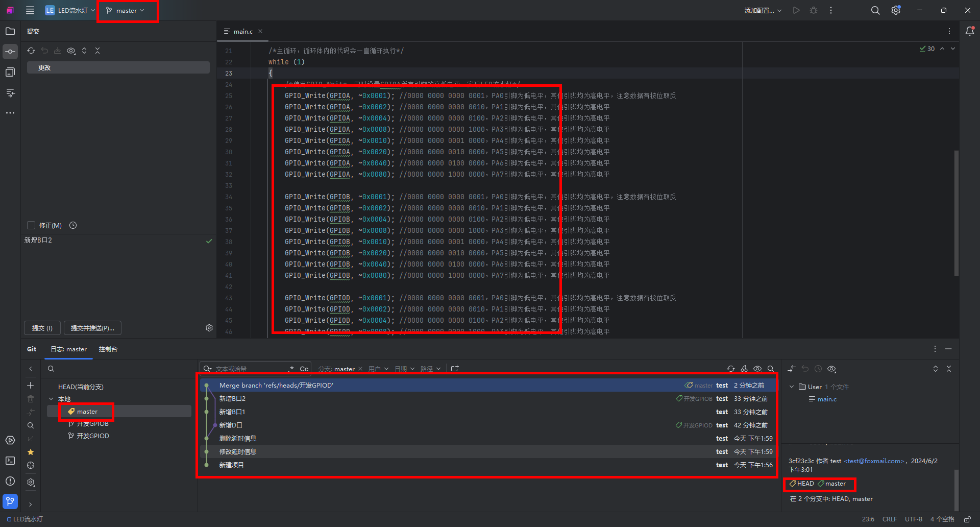Click the Problems tool window icon
Image resolution: width=980 pixels, height=527 pixels.
click(x=10, y=481)
